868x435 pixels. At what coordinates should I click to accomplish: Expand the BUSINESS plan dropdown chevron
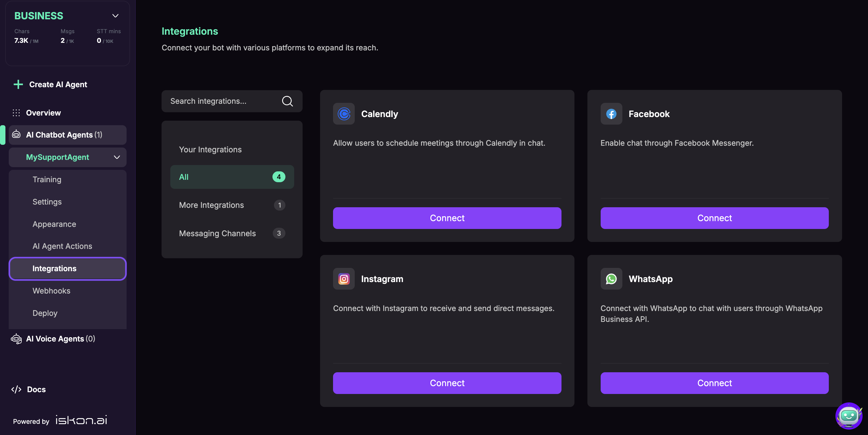(x=115, y=16)
